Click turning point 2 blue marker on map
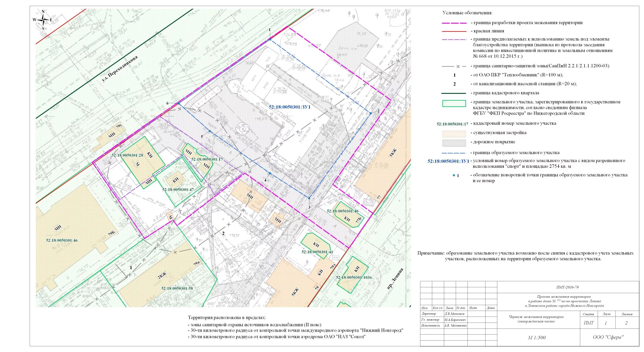Viewport: 644px width, 352px height. pyautogui.click(x=371, y=113)
